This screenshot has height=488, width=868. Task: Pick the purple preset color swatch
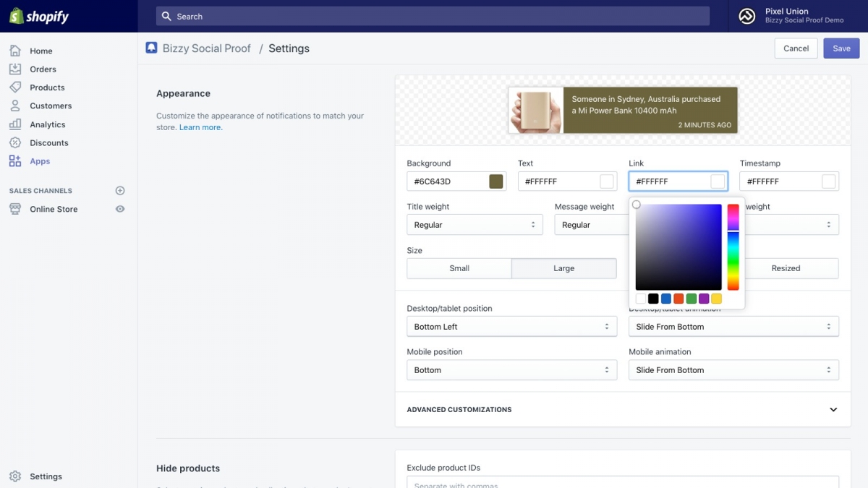pos(704,299)
